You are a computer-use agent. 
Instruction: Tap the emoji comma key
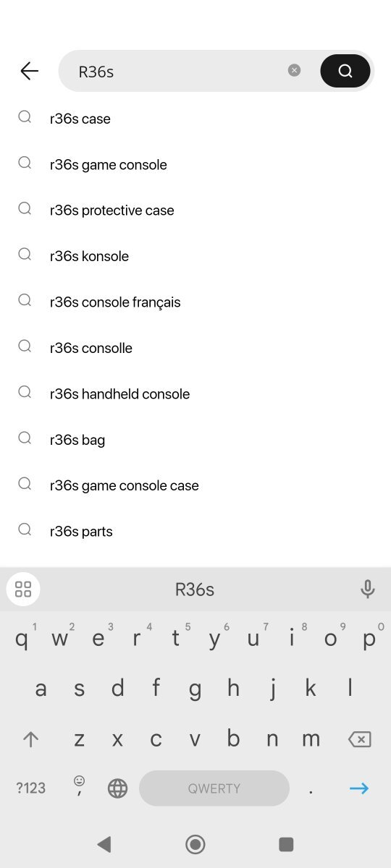point(79,786)
